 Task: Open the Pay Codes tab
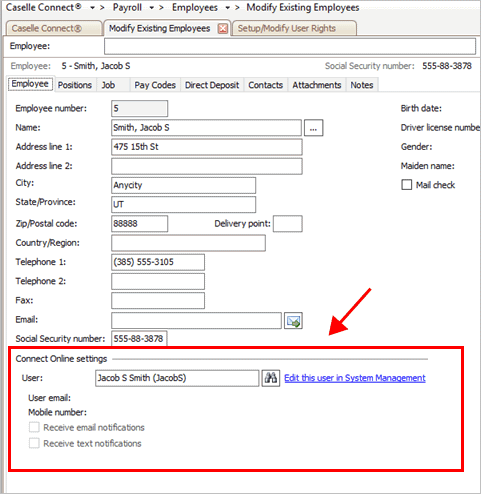point(155,85)
